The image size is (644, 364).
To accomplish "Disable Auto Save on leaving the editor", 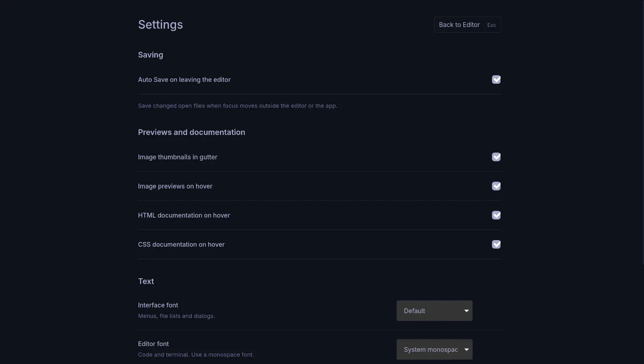I will [496, 80].
